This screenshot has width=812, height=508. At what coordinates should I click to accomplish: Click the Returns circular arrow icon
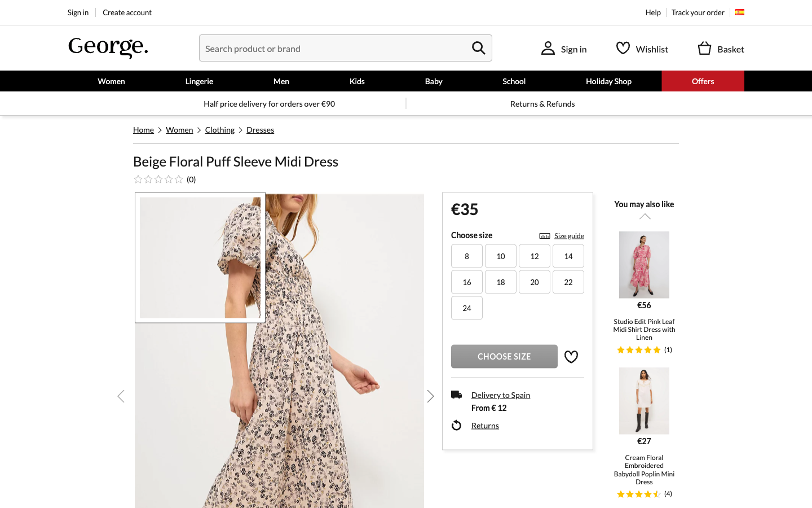(x=457, y=426)
